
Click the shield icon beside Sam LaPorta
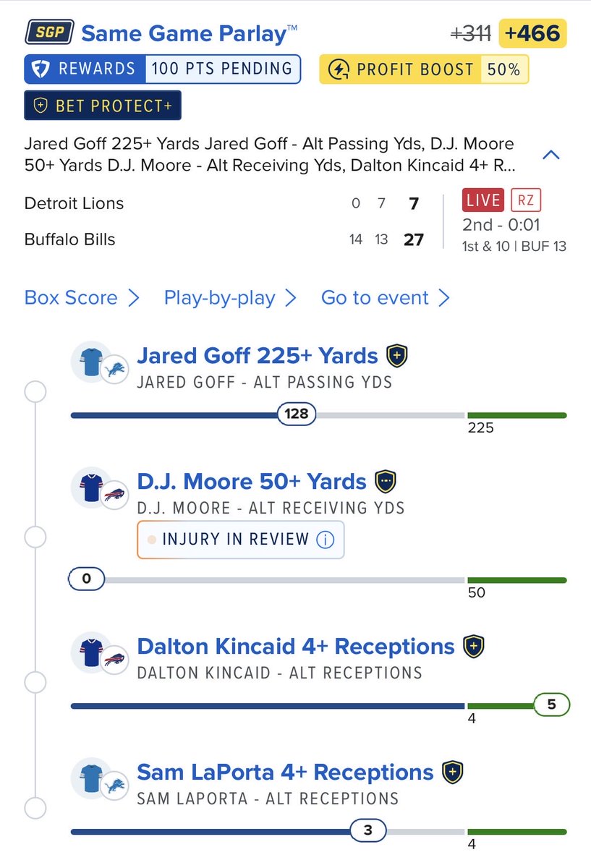pyautogui.click(x=452, y=772)
